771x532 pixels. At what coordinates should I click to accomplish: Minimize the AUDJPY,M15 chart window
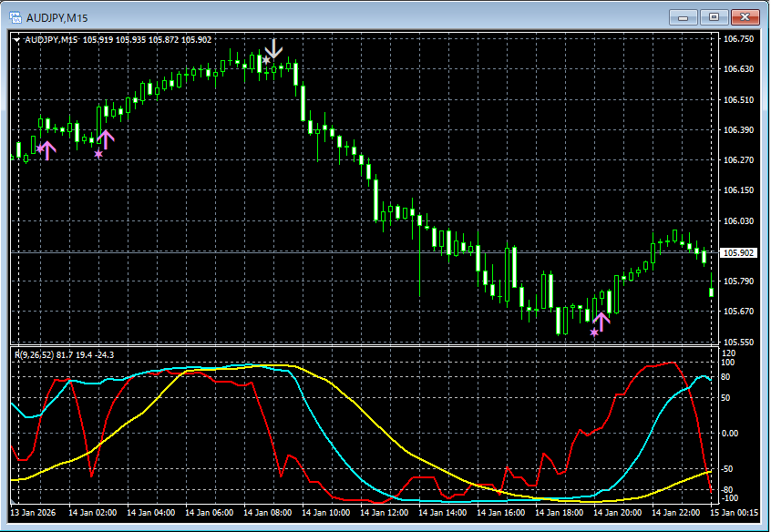(x=684, y=16)
